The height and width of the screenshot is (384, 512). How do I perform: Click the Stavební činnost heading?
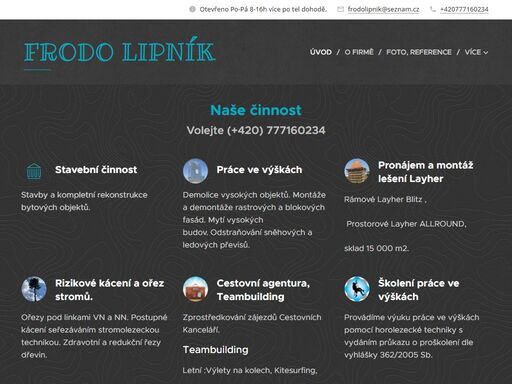point(96,170)
